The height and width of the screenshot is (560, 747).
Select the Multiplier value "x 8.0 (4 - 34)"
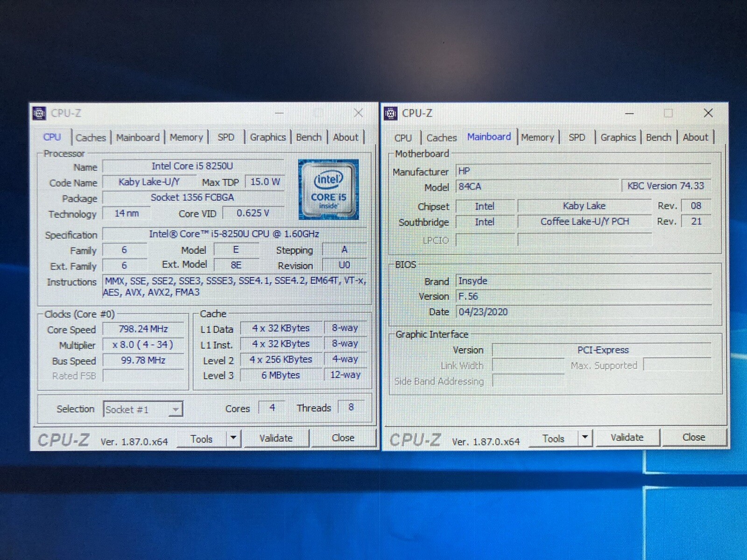click(x=143, y=345)
